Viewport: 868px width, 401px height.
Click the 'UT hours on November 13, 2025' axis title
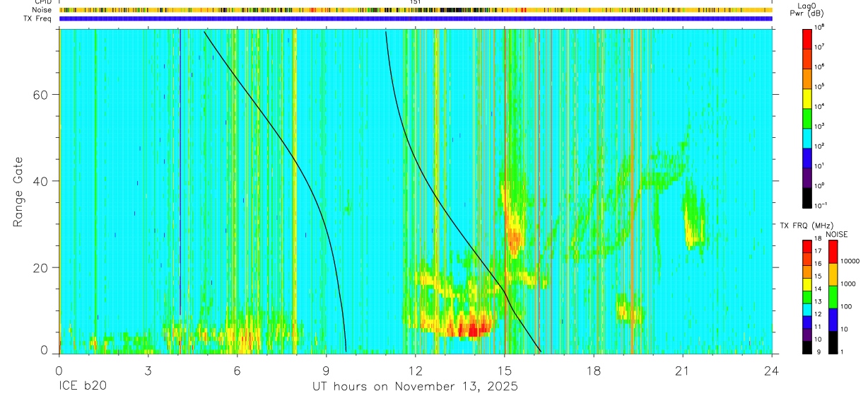coord(416,387)
